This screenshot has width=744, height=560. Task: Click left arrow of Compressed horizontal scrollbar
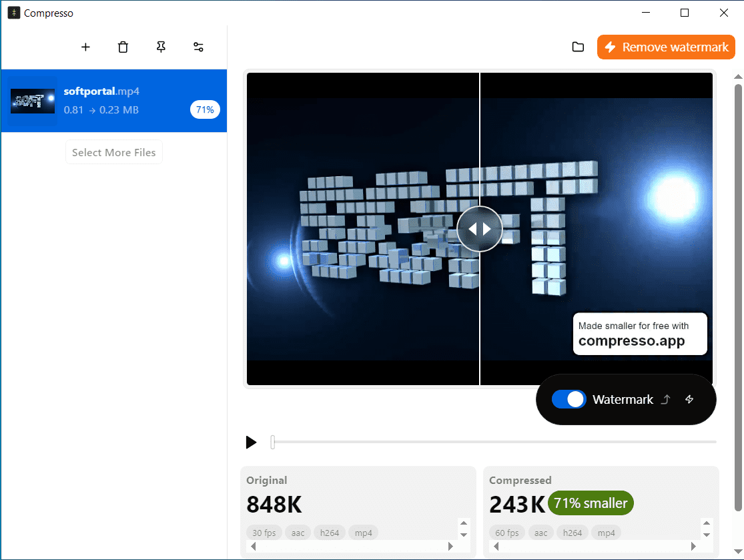tap(496, 546)
